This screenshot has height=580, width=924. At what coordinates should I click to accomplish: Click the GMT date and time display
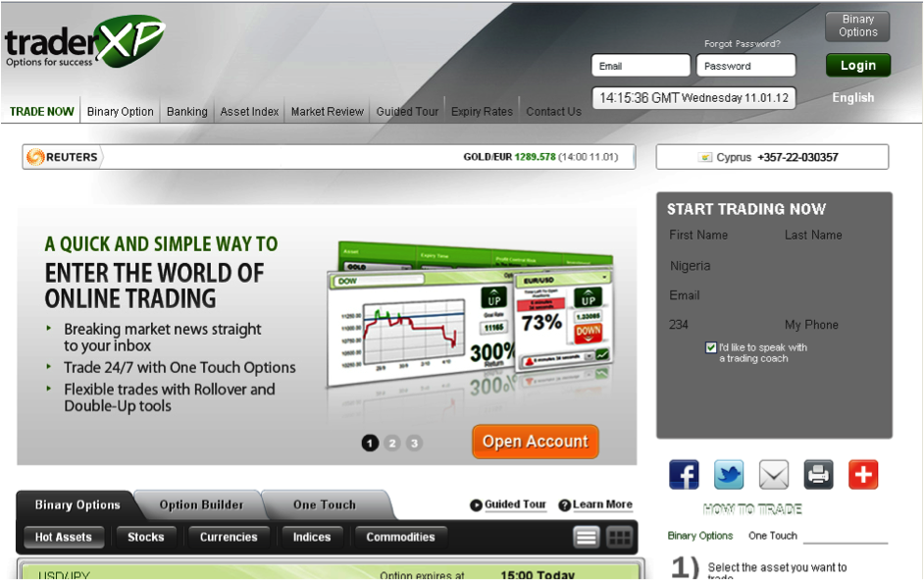click(693, 98)
